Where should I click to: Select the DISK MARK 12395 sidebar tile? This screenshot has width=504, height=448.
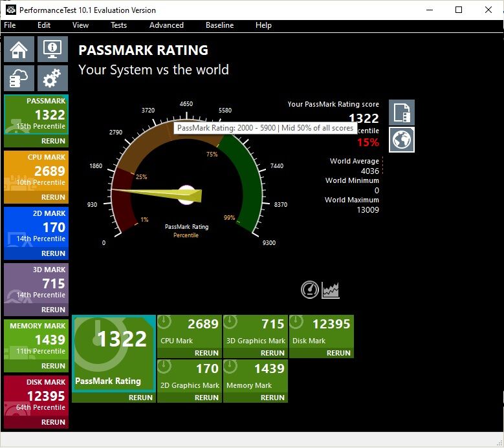click(36, 396)
